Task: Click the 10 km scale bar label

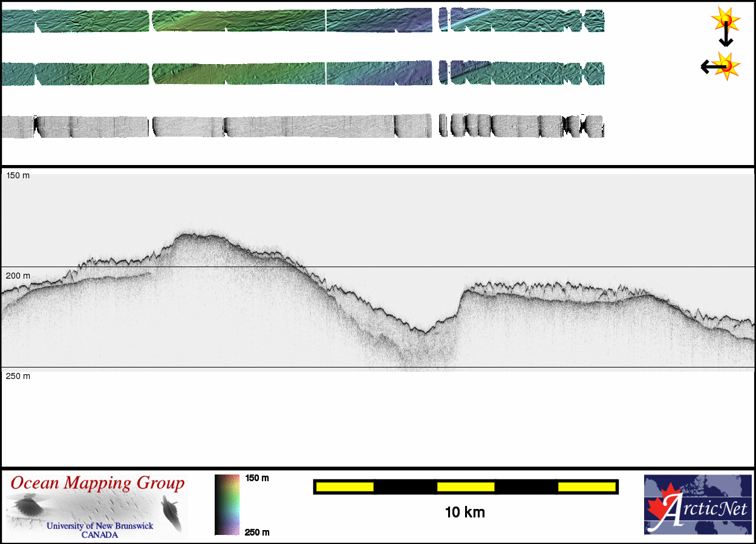Action: 464,513
